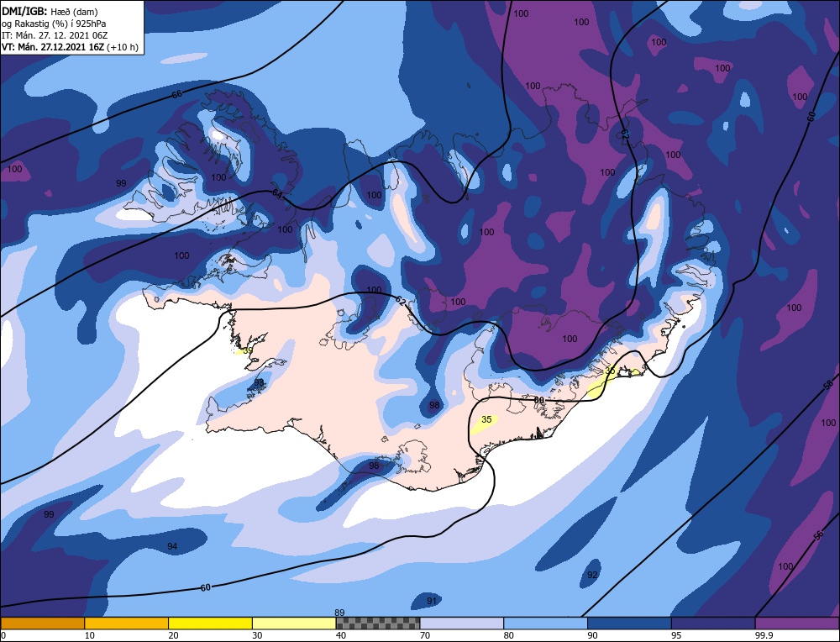Click the '64' height contour label

277,193
